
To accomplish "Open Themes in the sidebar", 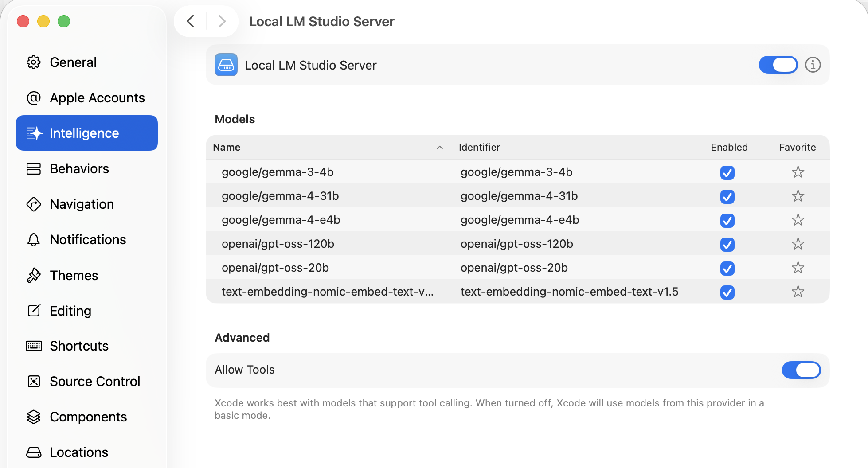I will pyautogui.click(x=74, y=276).
